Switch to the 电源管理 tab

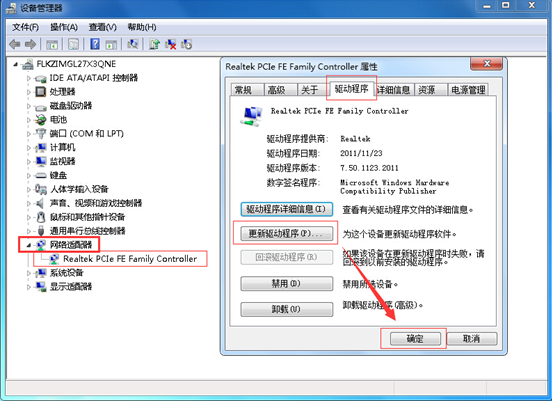click(x=468, y=90)
